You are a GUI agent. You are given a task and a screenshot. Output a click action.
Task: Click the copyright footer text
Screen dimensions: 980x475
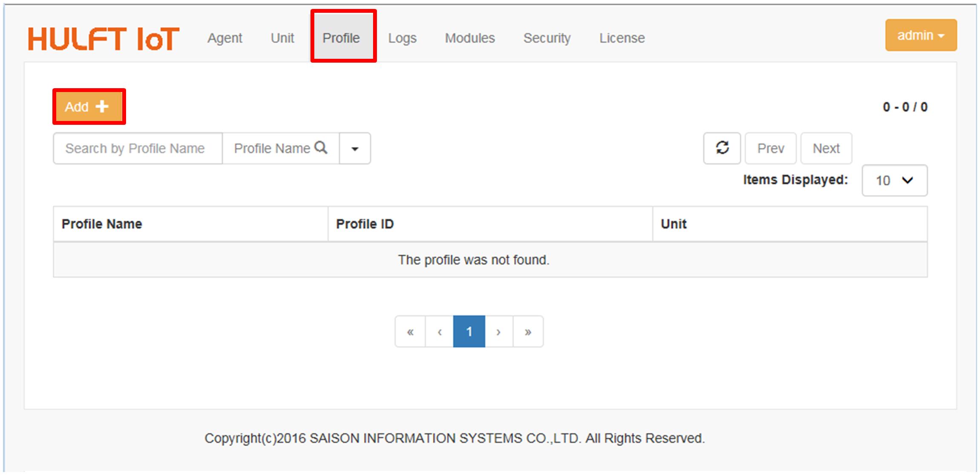tap(454, 438)
